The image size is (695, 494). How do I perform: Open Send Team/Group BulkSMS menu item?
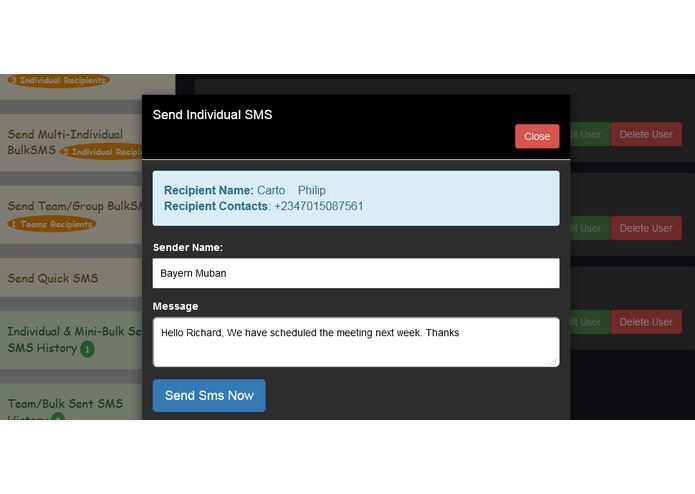click(71, 214)
